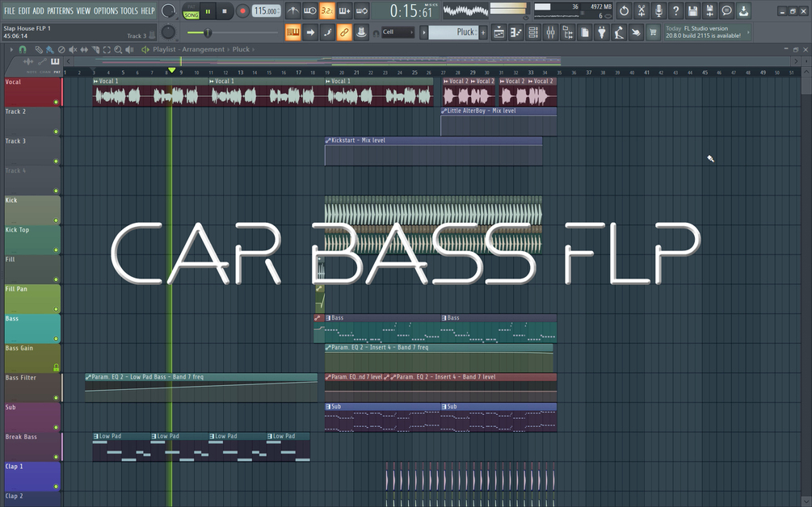812x507 pixels.
Task: Click the song position slider
Action: click(233, 32)
